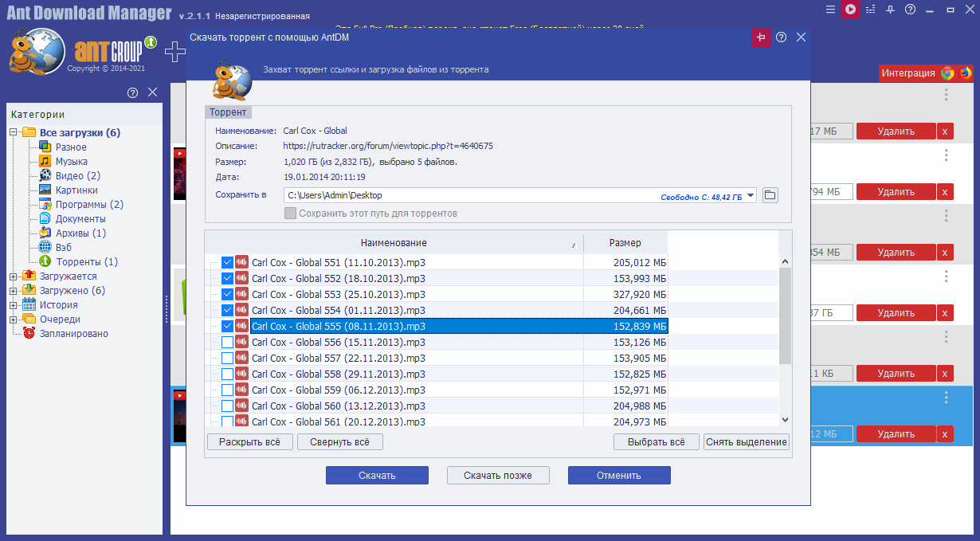Click the file list scroll-down arrow

pos(785,419)
